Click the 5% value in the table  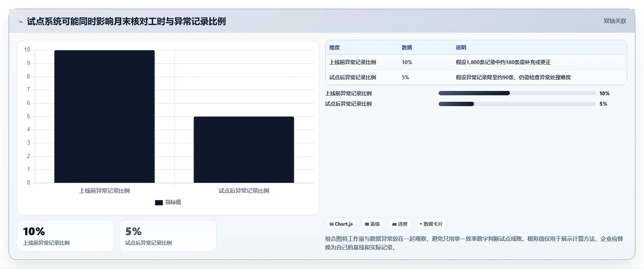406,78
